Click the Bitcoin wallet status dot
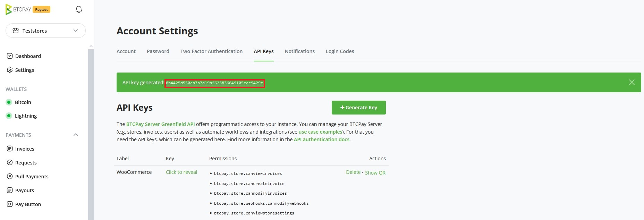 point(9,102)
